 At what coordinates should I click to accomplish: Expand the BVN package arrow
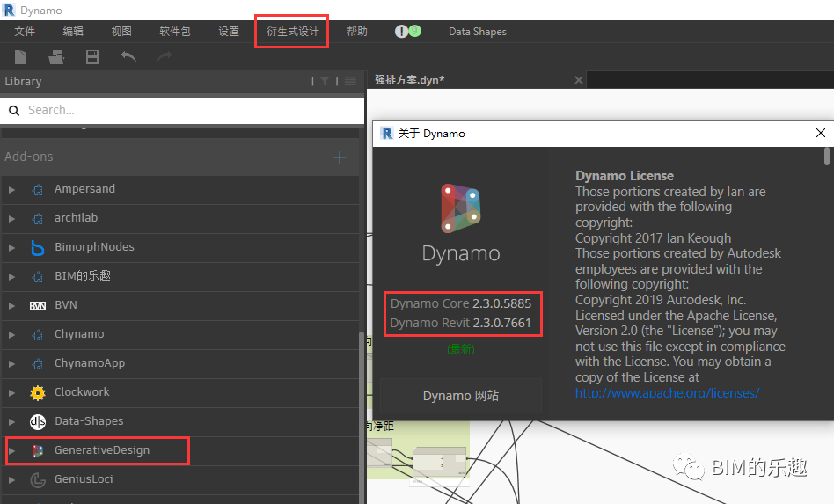pyautogui.click(x=11, y=306)
